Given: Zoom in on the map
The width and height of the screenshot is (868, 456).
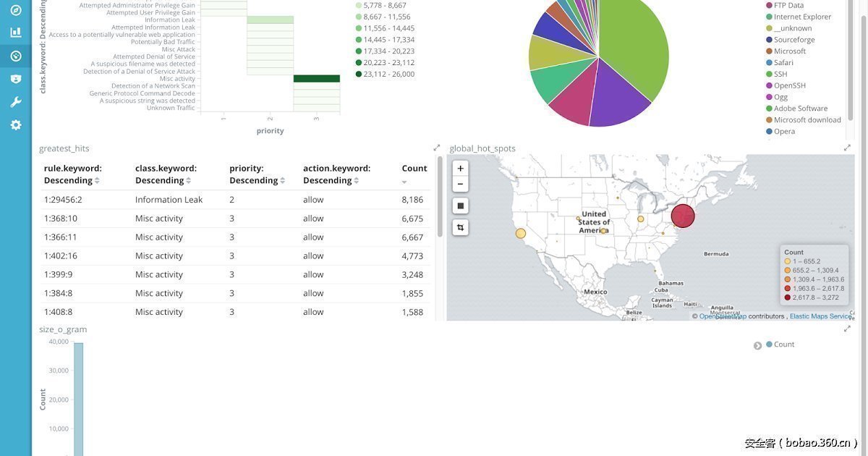Looking at the screenshot, I should pos(460,168).
